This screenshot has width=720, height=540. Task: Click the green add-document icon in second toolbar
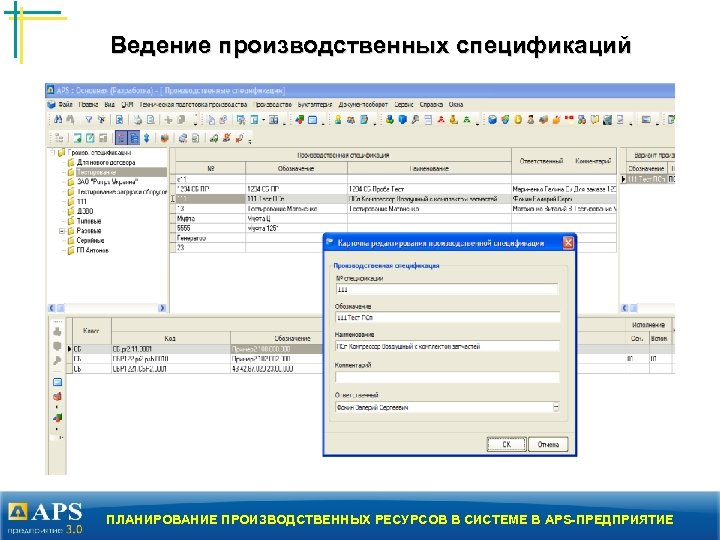tap(78, 138)
